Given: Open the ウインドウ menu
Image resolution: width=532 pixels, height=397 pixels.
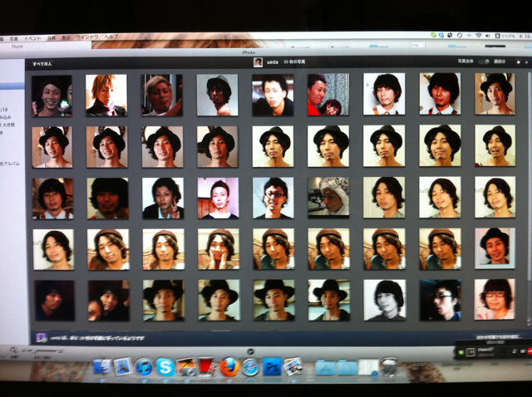Looking at the screenshot, I should [x=87, y=37].
